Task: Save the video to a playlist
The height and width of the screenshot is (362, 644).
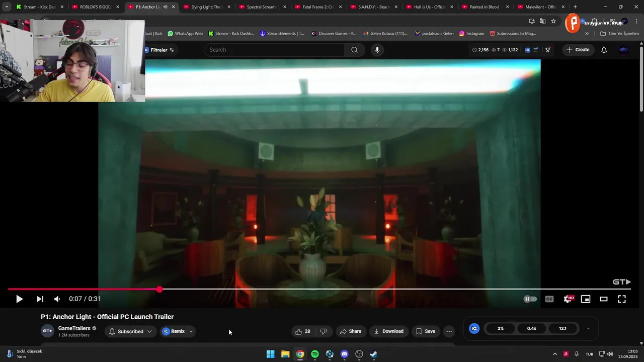Action: [426, 331]
